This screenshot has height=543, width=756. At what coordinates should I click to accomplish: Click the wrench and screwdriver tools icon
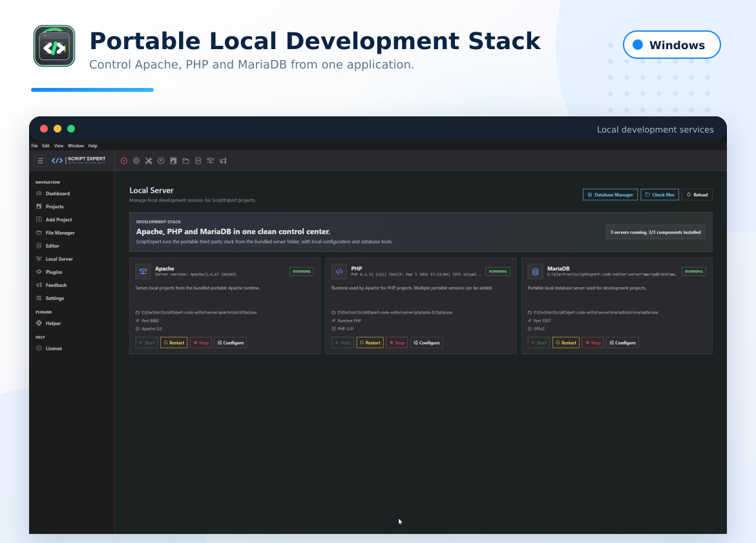coord(149,160)
